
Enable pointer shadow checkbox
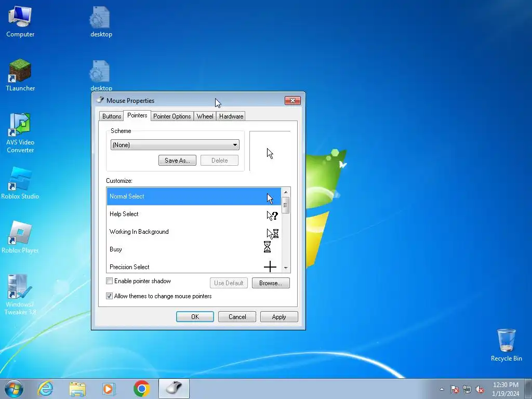pyautogui.click(x=109, y=281)
